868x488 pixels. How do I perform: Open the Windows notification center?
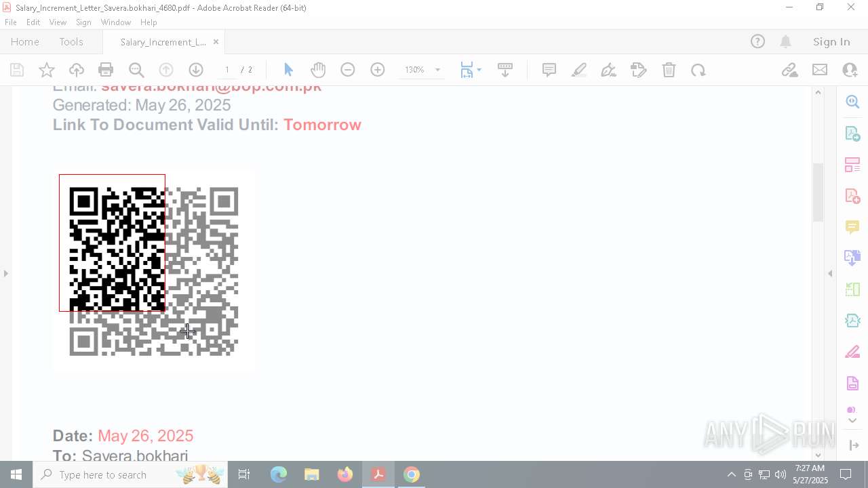(x=846, y=474)
